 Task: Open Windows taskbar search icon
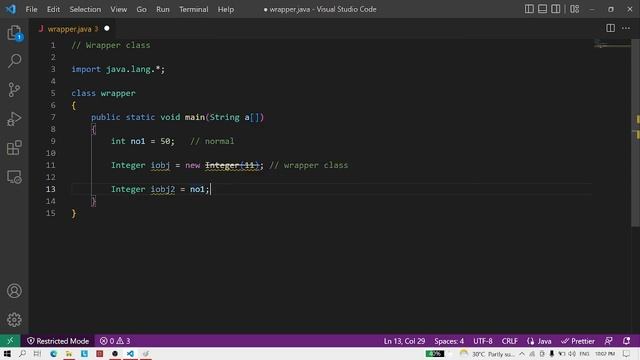(x=22, y=353)
